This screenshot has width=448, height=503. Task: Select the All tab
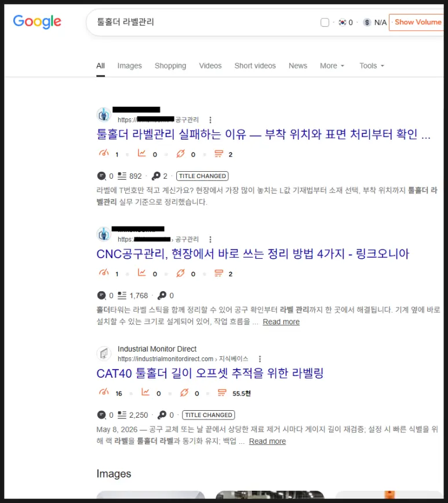[x=101, y=66]
